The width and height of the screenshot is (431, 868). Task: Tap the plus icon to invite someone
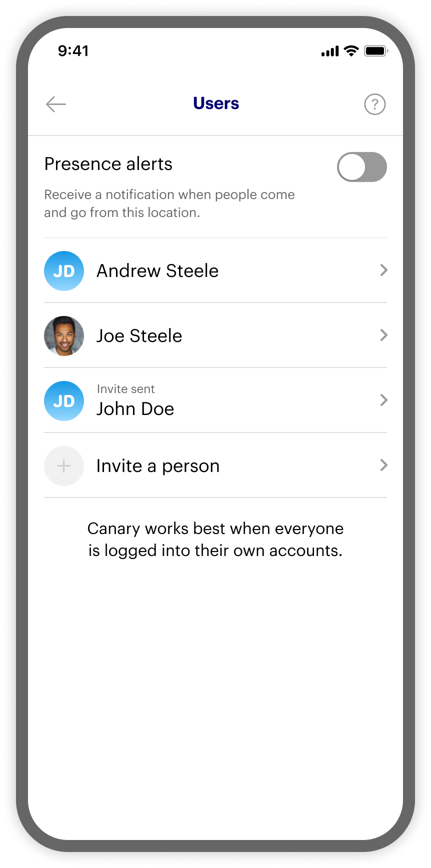pyautogui.click(x=64, y=465)
